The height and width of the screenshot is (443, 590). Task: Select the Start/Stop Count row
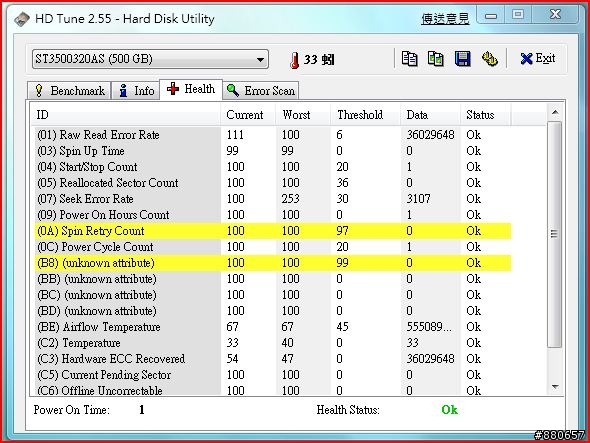273,167
